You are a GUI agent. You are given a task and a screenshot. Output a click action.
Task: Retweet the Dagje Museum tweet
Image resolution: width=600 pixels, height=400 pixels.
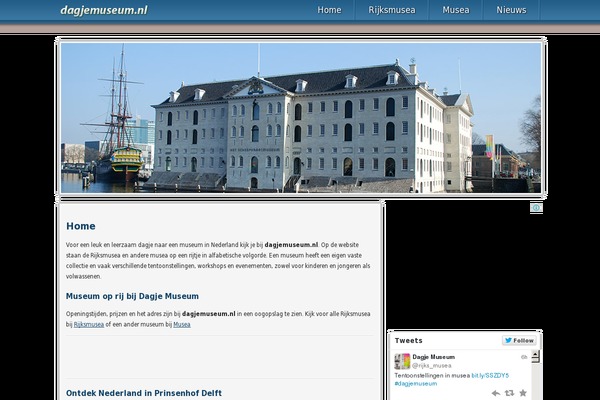510,392
